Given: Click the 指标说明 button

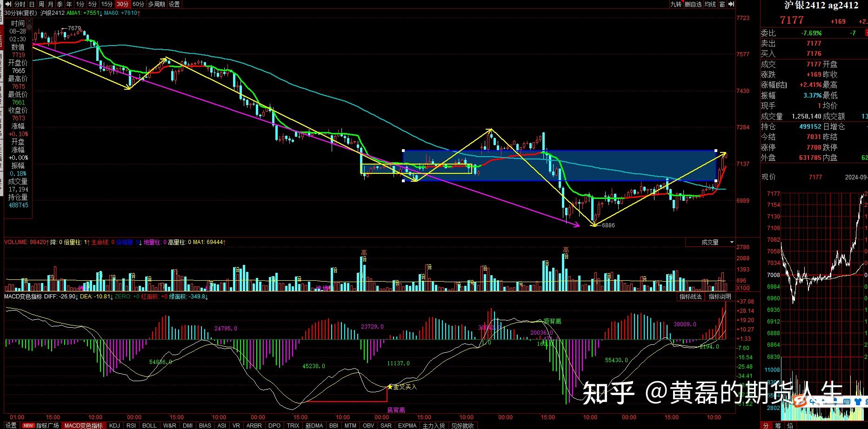Looking at the screenshot, I should pos(720,297).
